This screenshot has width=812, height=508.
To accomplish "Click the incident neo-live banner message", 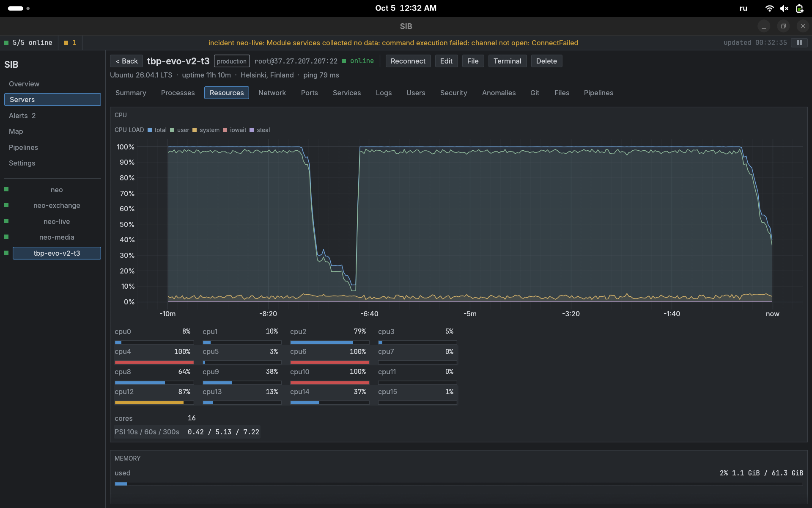I will [393, 43].
